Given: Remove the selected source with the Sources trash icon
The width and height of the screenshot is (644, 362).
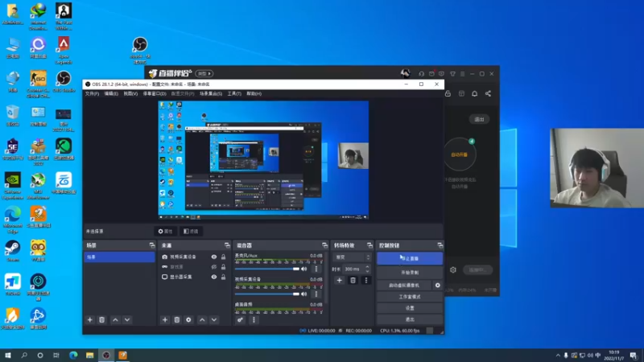Looking at the screenshot, I should click(177, 319).
